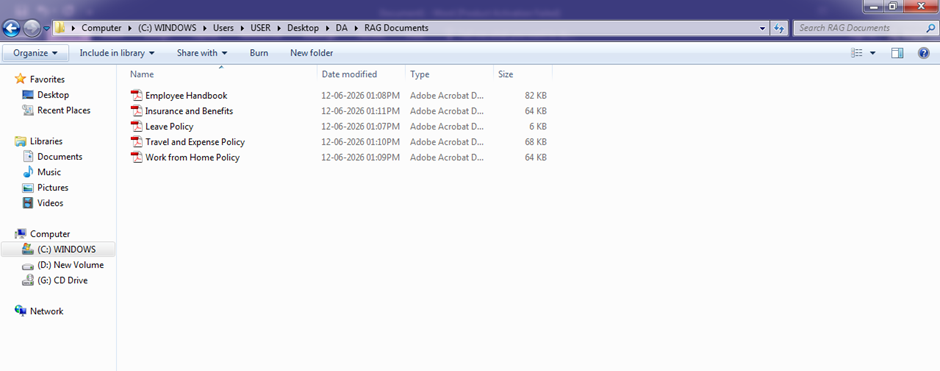
Task: Open the view options dropdown arrow
Action: pyautogui.click(x=872, y=53)
